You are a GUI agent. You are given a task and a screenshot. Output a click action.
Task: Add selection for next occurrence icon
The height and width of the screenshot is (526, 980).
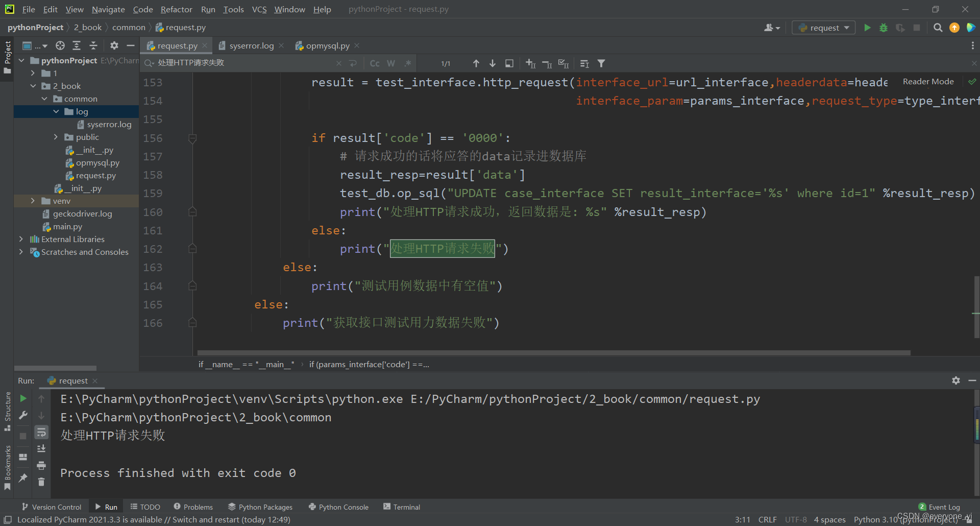click(x=531, y=63)
